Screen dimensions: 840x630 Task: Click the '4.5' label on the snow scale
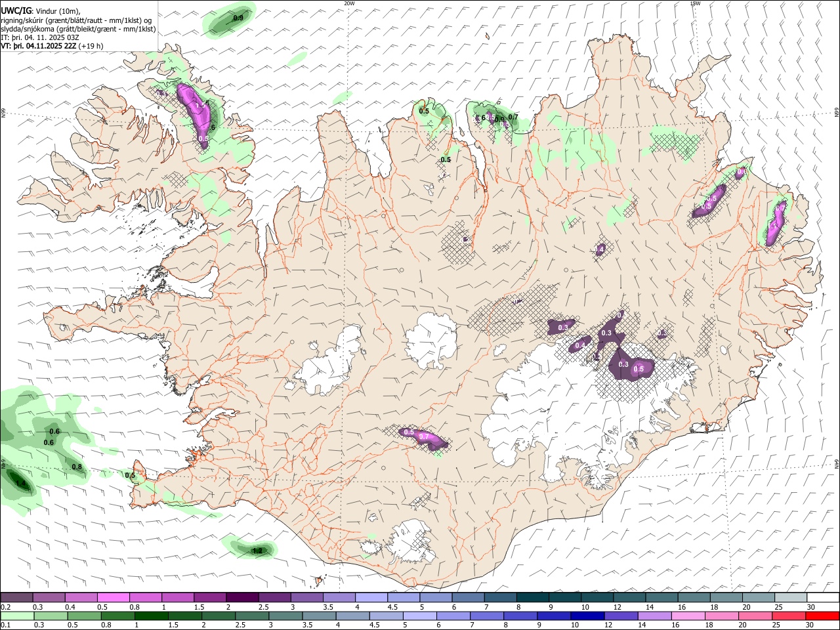[392, 607]
